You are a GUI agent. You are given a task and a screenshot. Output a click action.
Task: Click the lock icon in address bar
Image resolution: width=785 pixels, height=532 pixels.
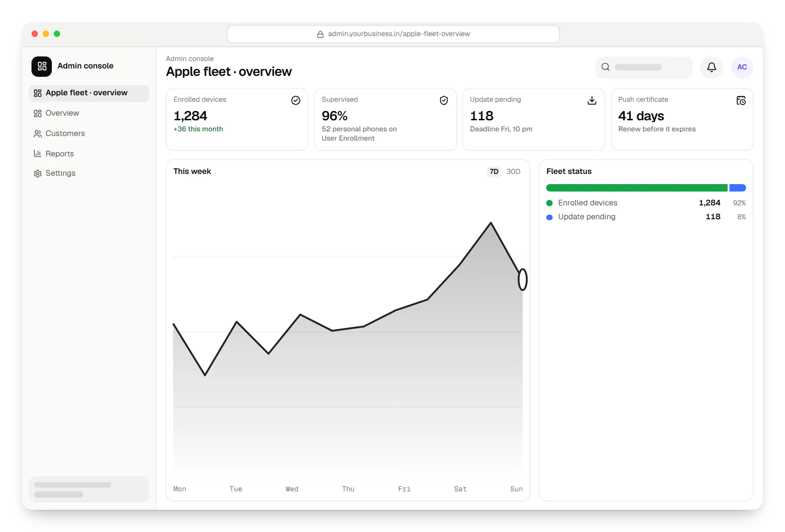[320, 34]
